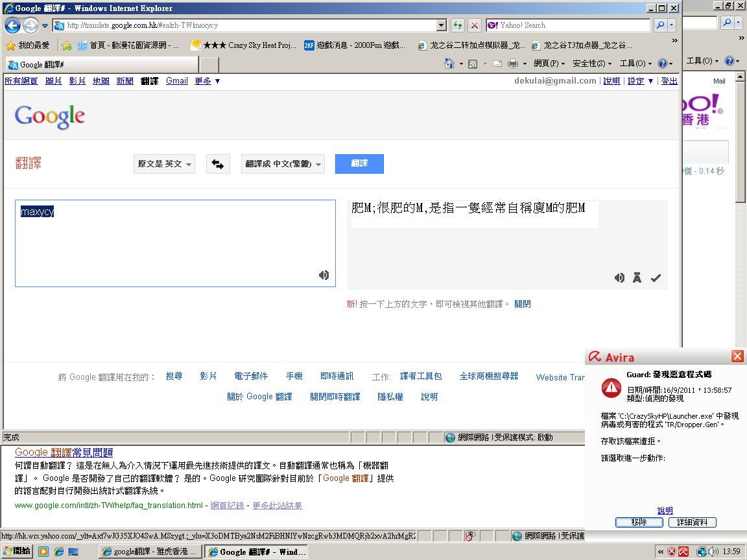Switch to google翻譯 - 雅虎香港 taskbar window
Image resolution: width=747 pixels, height=560 pixels.
150,552
